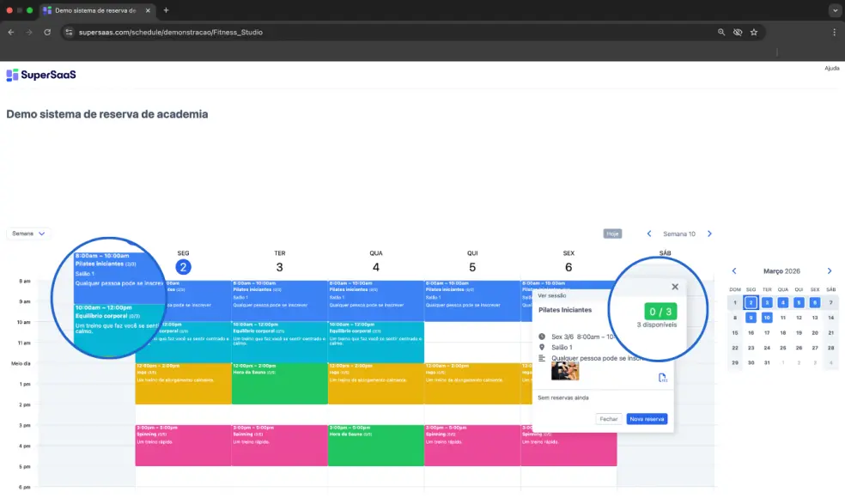
Task: Click the SuperSaaS logo
Action: tap(41, 75)
